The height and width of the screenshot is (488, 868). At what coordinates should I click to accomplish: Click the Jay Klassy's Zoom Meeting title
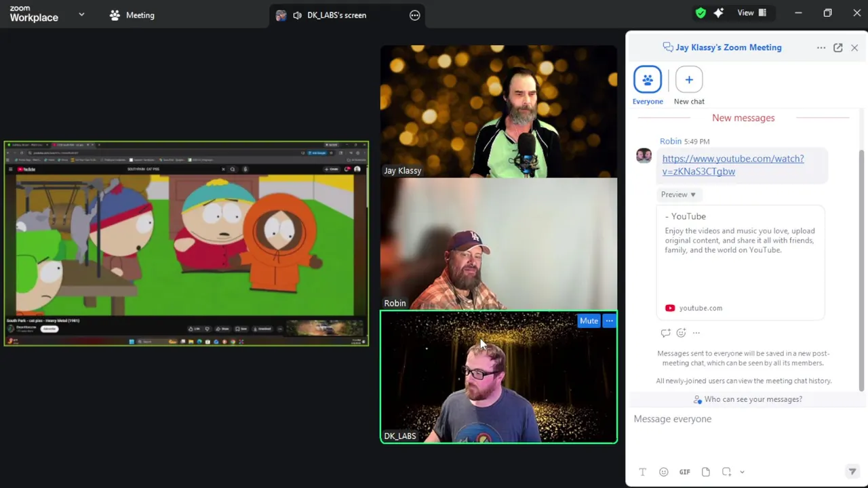pos(728,47)
